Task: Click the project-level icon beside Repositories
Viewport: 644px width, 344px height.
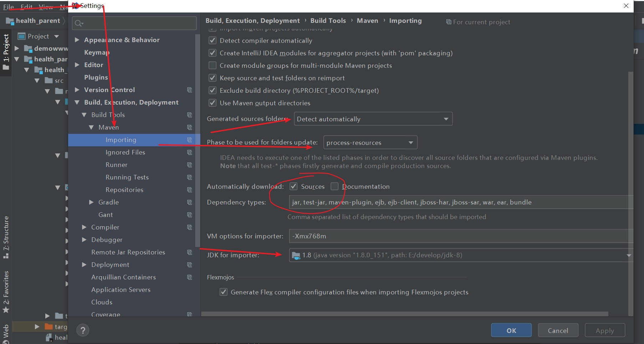Action: [x=189, y=190]
